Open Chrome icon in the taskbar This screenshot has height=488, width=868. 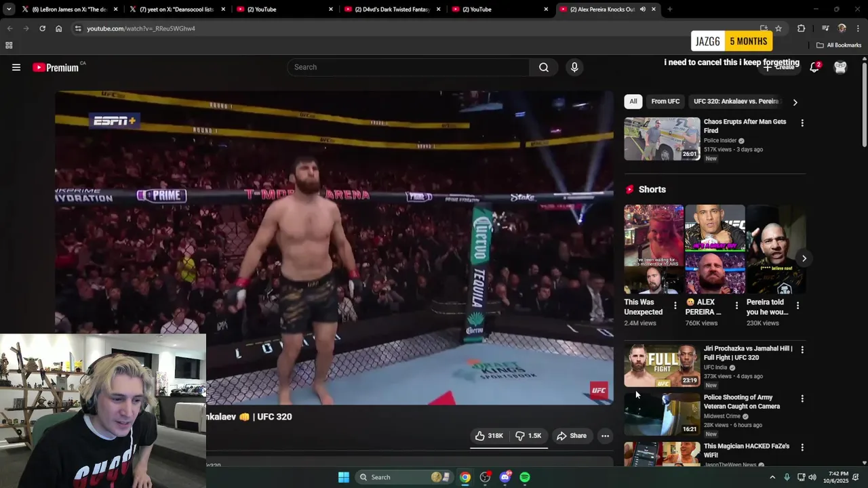(x=465, y=477)
